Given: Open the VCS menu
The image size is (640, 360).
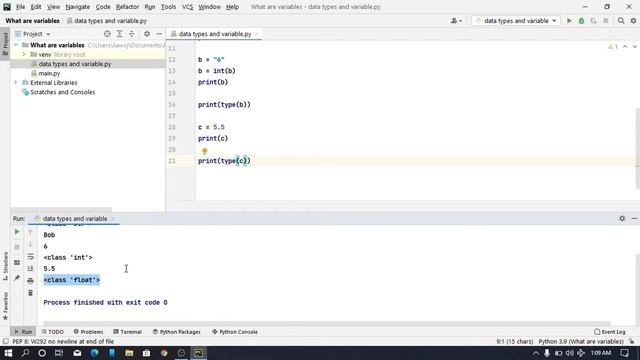Looking at the screenshot, I should coord(187,7).
